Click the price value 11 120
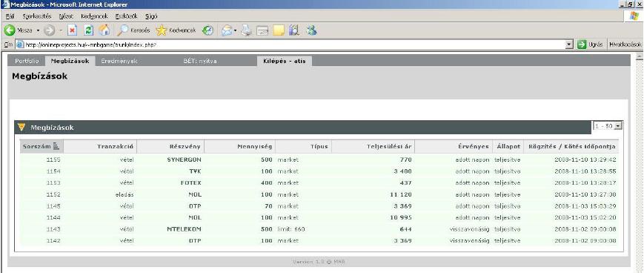 point(400,194)
